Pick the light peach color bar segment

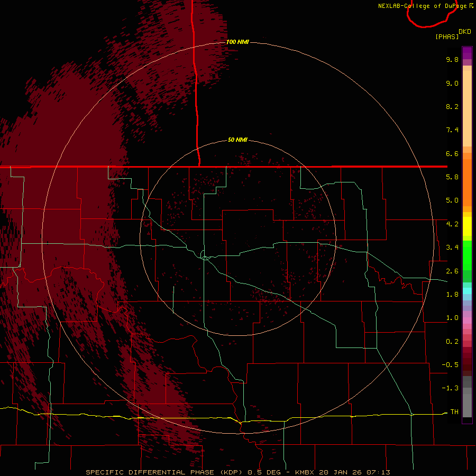point(467,108)
